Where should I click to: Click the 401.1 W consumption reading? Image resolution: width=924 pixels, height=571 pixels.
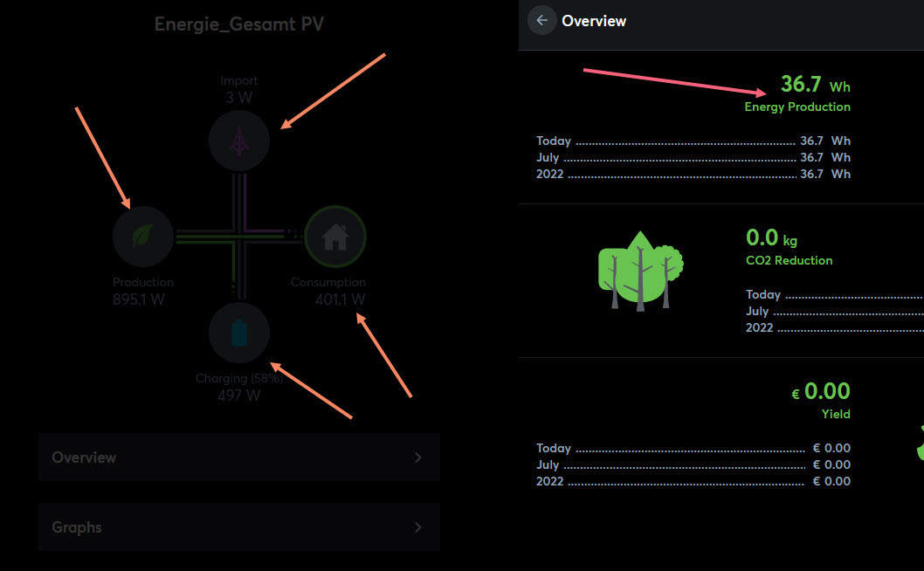click(x=340, y=299)
